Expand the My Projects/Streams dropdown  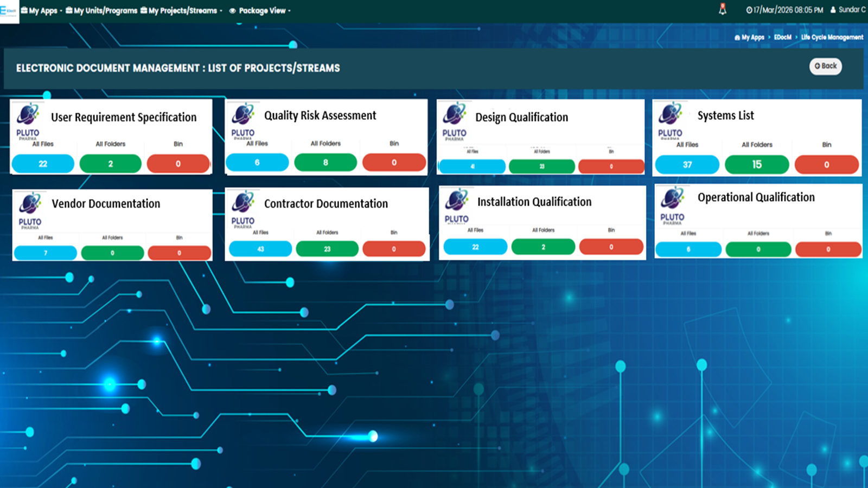(182, 10)
